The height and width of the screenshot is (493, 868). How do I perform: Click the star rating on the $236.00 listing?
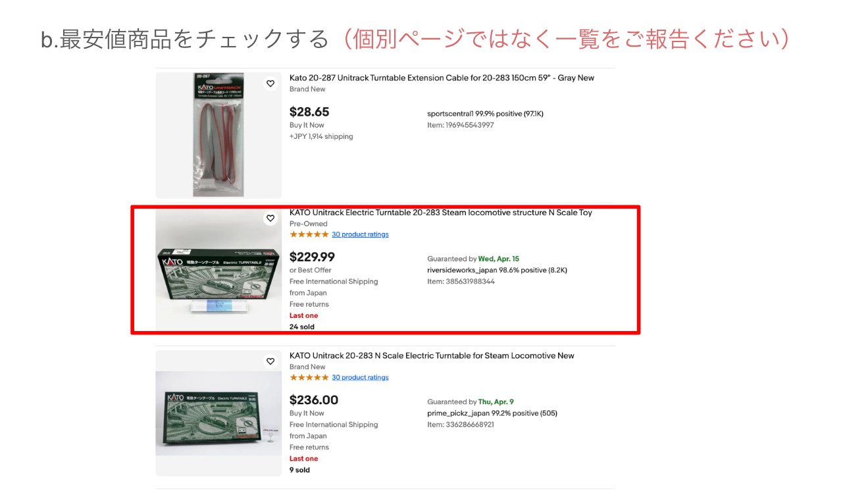pos(309,377)
